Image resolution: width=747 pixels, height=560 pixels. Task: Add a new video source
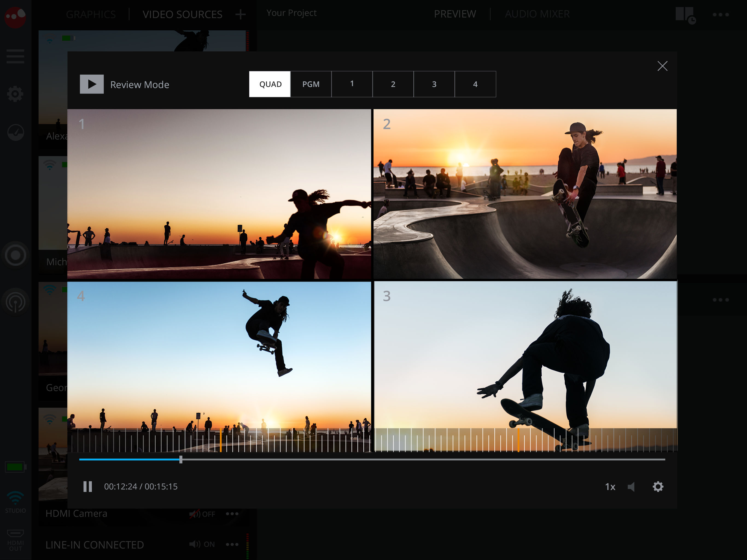click(x=240, y=14)
